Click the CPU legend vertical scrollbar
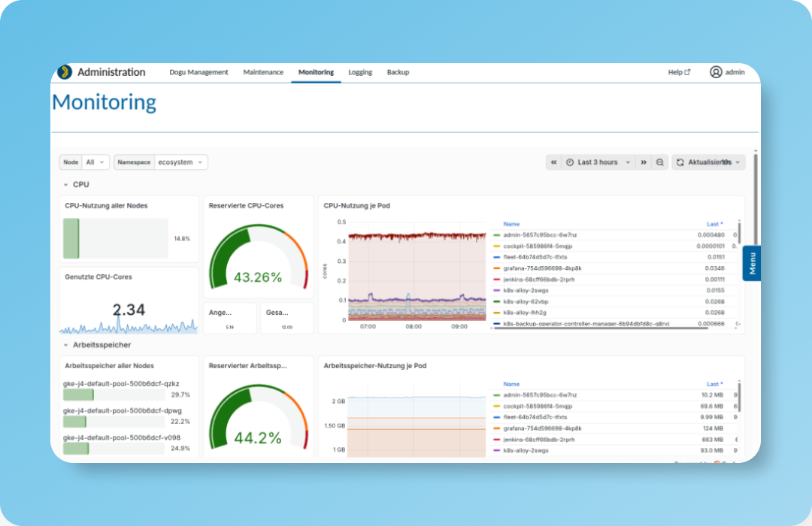 coord(739,233)
